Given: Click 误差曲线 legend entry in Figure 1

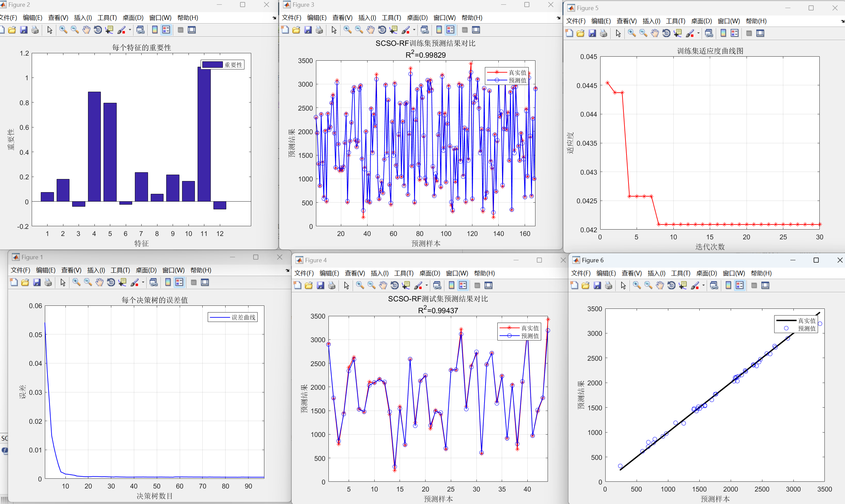Looking at the screenshot, I should pyautogui.click(x=233, y=317).
